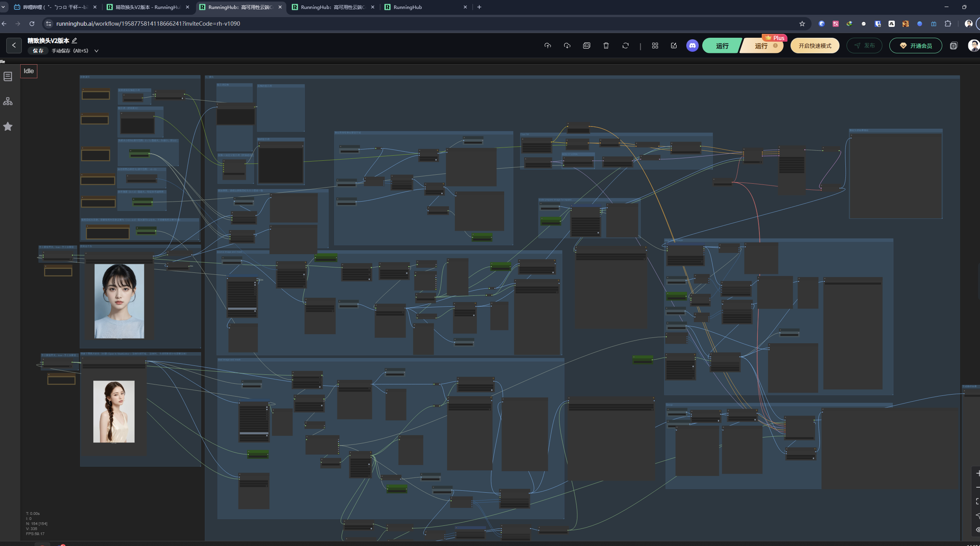This screenshot has width=980, height=546.
Task: Click the 开通会员 membership button
Action: (915, 46)
